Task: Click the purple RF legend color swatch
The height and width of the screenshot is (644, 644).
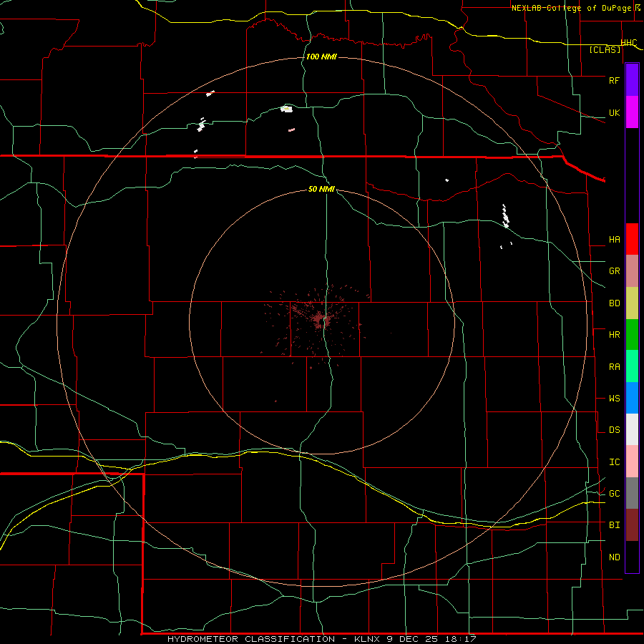Action: (632, 80)
